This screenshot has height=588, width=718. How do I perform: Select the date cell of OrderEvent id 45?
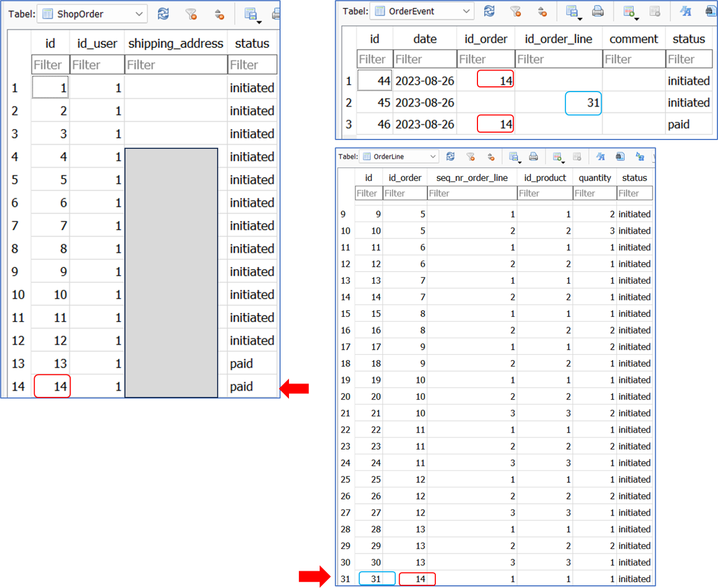(x=425, y=103)
